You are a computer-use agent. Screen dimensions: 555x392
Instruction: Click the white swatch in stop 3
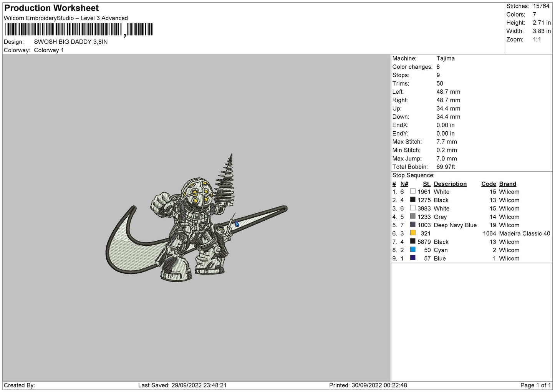coord(413,208)
